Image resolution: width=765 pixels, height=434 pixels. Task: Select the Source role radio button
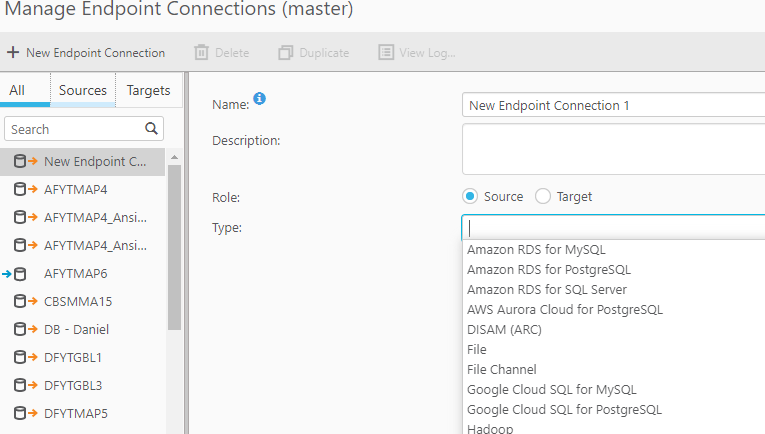click(470, 197)
